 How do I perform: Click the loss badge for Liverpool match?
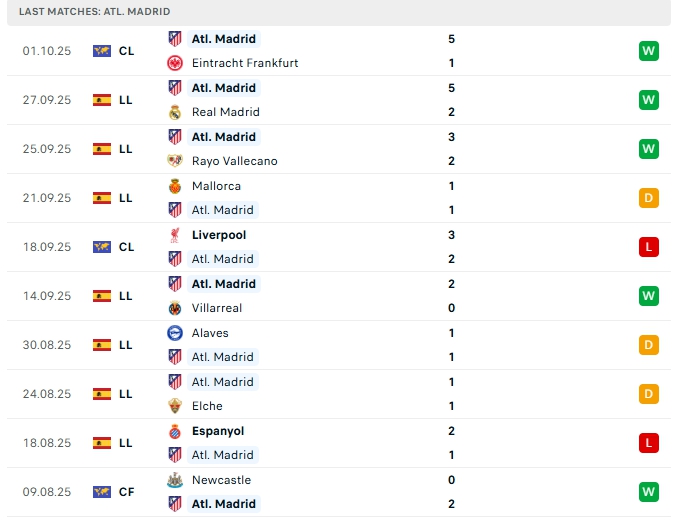[648, 247]
